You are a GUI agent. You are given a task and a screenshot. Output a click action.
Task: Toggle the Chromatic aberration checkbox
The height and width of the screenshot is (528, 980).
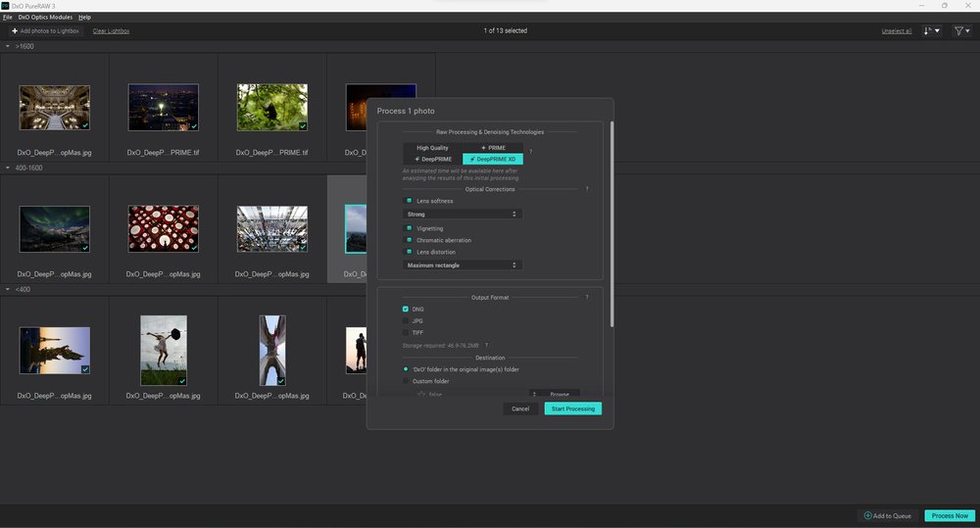pyautogui.click(x=410, y=240)
